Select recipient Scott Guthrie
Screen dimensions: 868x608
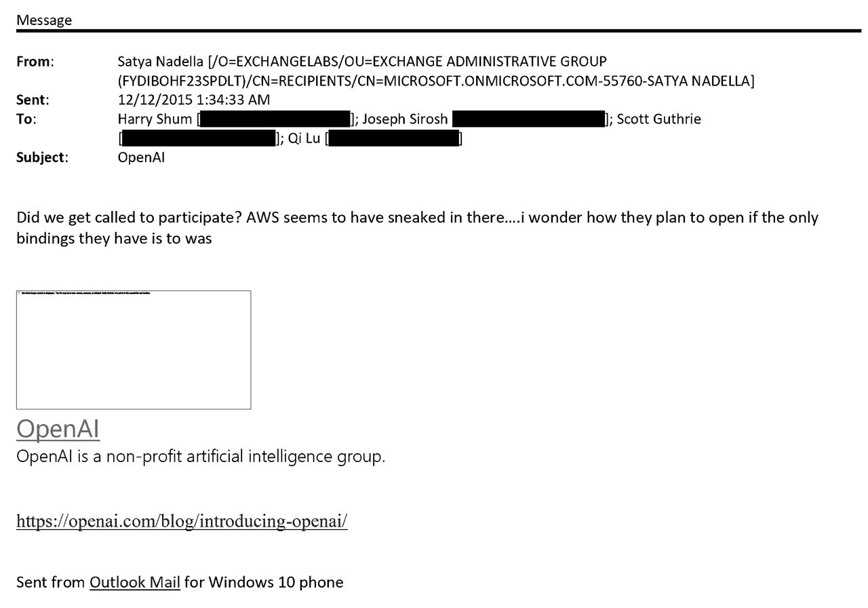[659, 119]
